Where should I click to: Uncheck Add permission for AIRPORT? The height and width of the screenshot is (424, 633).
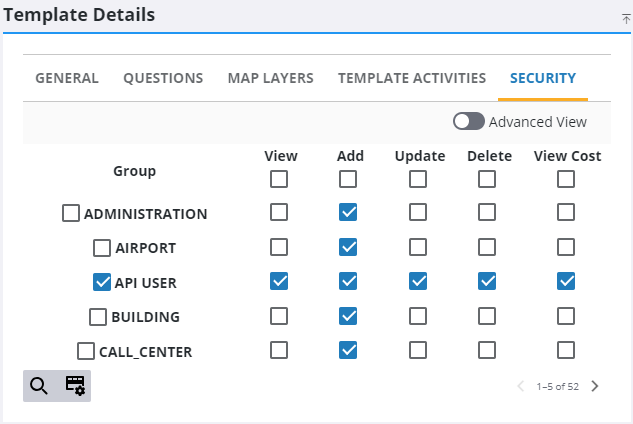point(348,247)
